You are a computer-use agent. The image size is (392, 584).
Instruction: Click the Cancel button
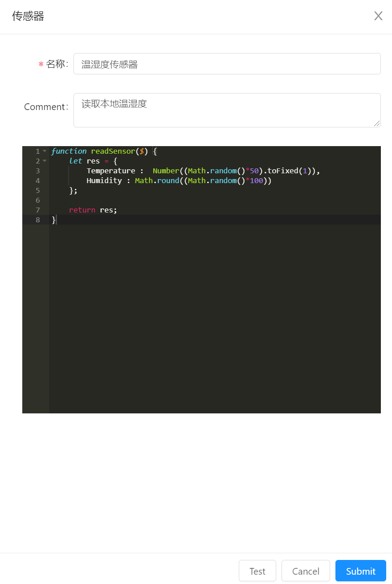[x=306, y=571]
